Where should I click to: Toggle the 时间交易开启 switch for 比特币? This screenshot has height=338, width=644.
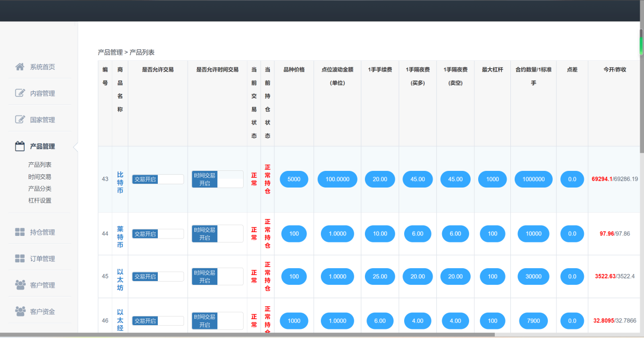coord(217,179)
